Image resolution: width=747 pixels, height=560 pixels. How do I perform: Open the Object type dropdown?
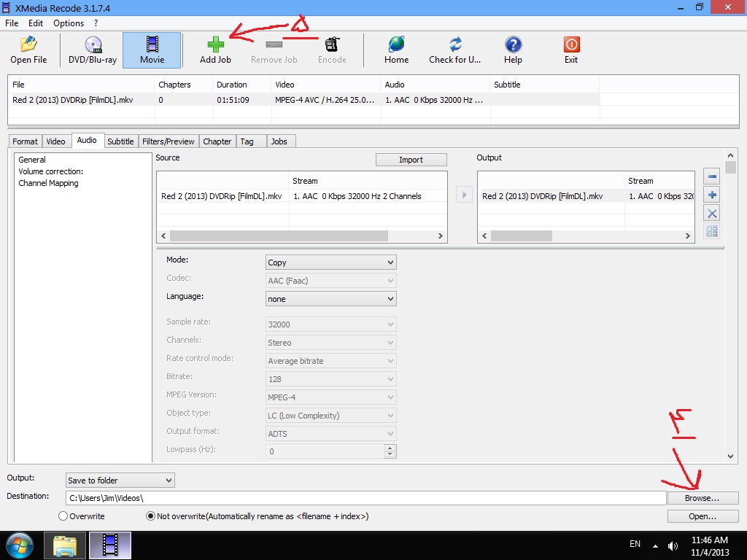pyautogui.click(x=330, y=416)
